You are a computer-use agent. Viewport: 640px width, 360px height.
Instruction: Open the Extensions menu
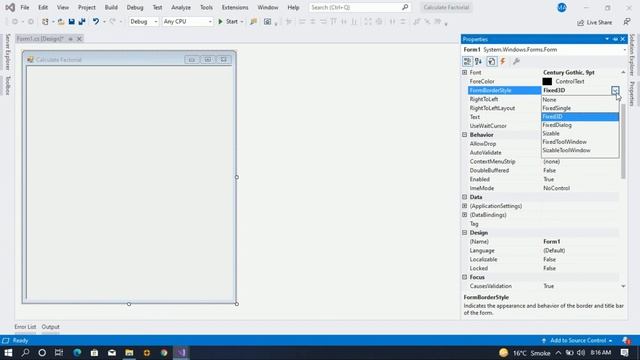tap(235, 7)
